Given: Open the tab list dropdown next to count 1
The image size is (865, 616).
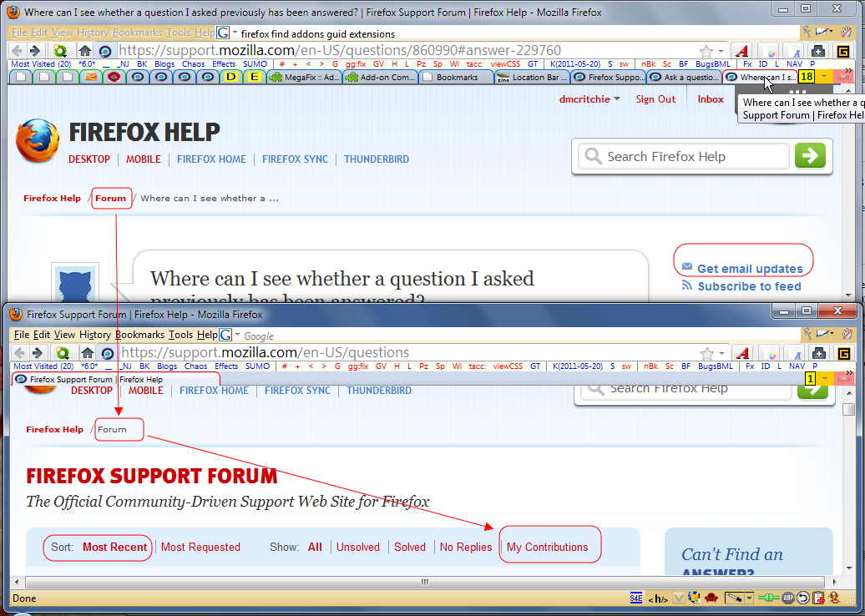Looking at the screenshot, I should tap(825, 379).
